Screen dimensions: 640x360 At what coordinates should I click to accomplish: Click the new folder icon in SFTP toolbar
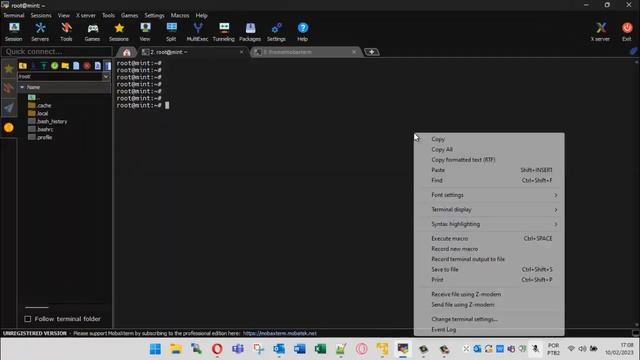tap(65, 66)
